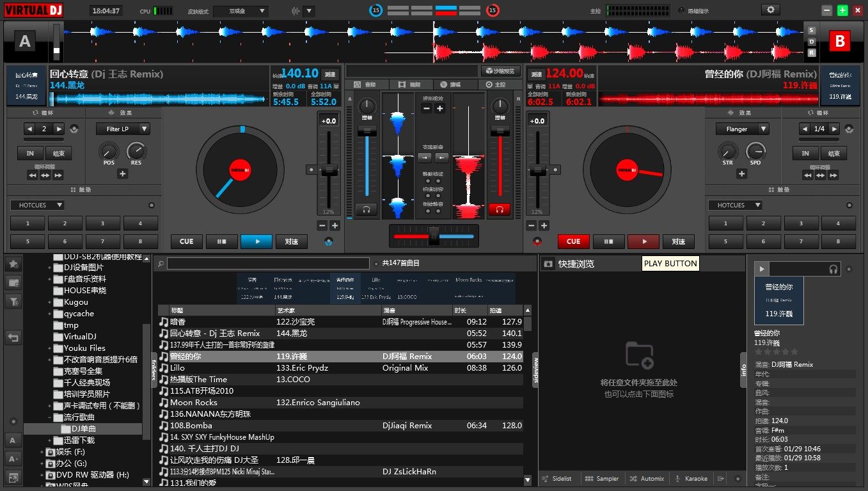Image resolution: width=868 pixels, height=491 pixels.
Task: Double the loop length on left deck
Action: pyautogui.click(x=59, y=129)
